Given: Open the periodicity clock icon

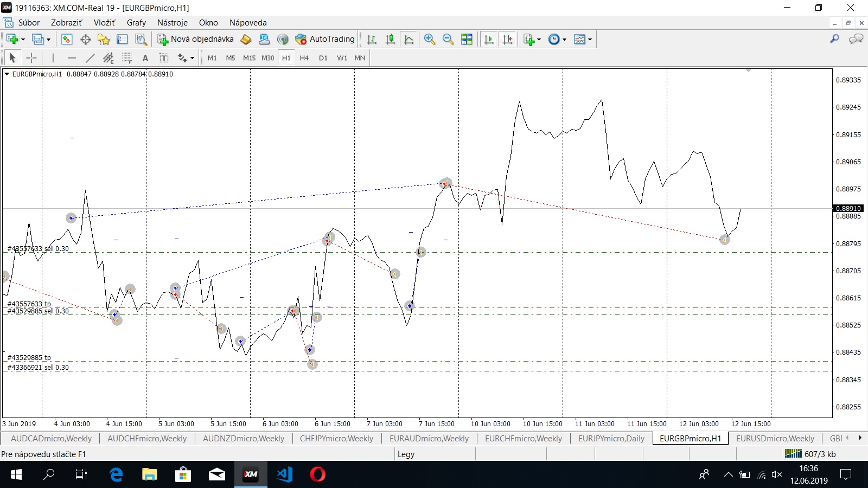Looking at the screenshot, I should (554, 39).
